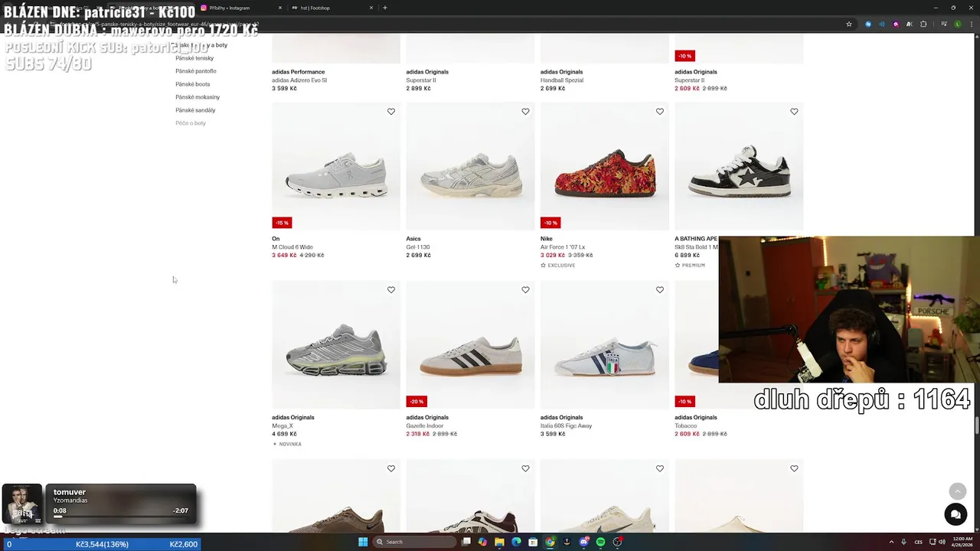Favorite the adidas Mega_X sneaker

(391, 290)
